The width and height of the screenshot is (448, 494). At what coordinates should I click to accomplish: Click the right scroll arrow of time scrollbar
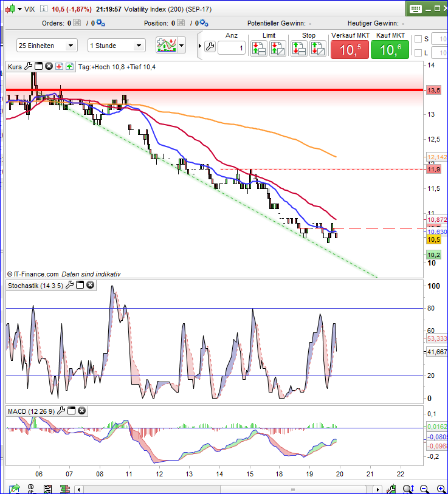coord(377,490)
